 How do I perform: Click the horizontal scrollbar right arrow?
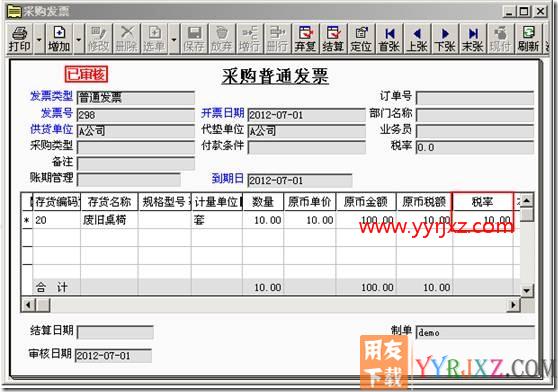513,305
